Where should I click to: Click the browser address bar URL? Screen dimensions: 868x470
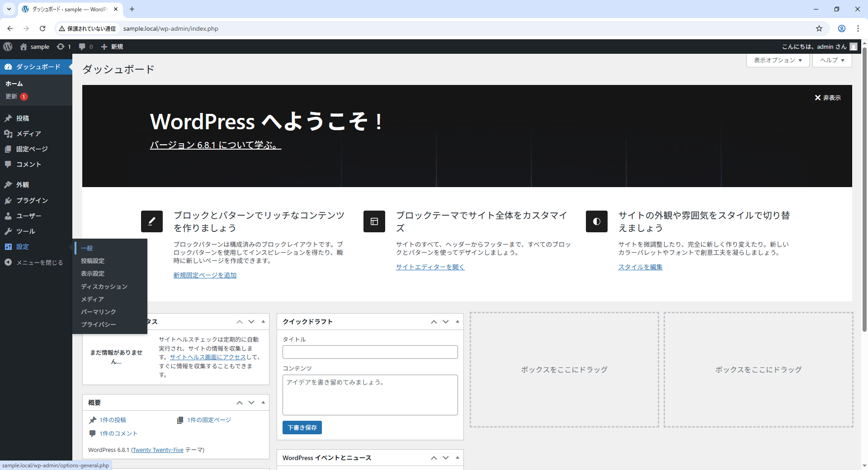[171, 28]
